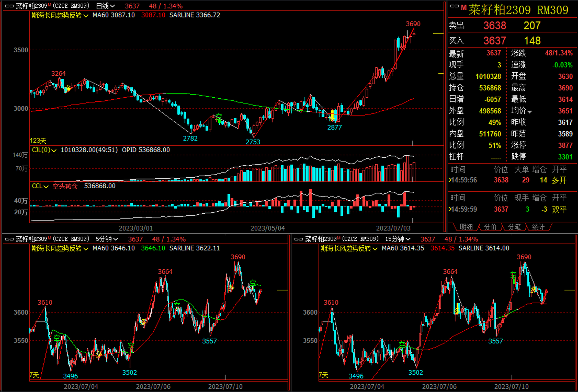The image size is (578, 392).
Task: Click the 3690 high label on daily chart
Action: click(x=413, y=24)
